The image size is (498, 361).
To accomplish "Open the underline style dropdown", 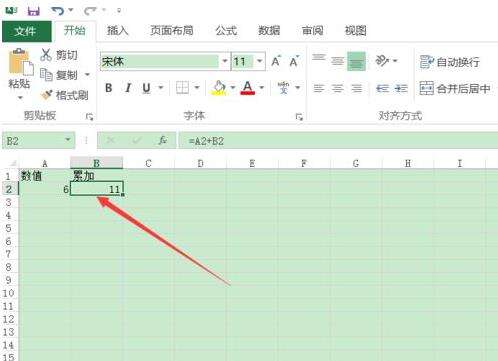I will point(161,88).
